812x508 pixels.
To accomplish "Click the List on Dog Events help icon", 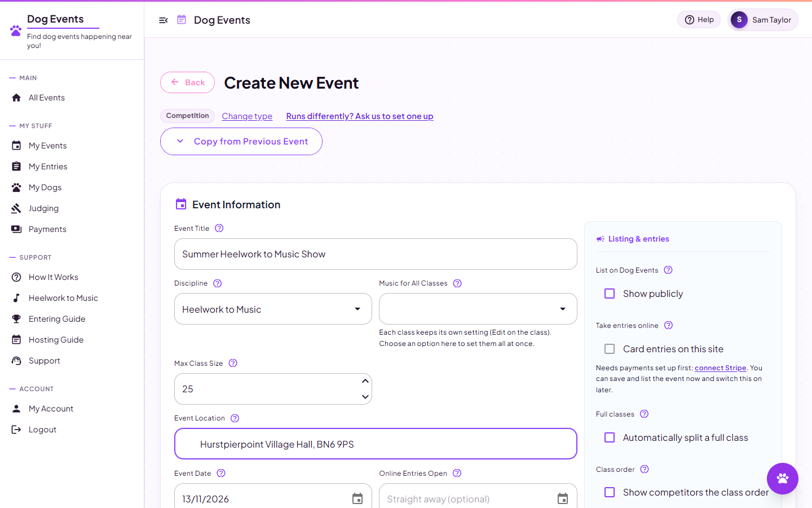I will click(x=668, y=270).
